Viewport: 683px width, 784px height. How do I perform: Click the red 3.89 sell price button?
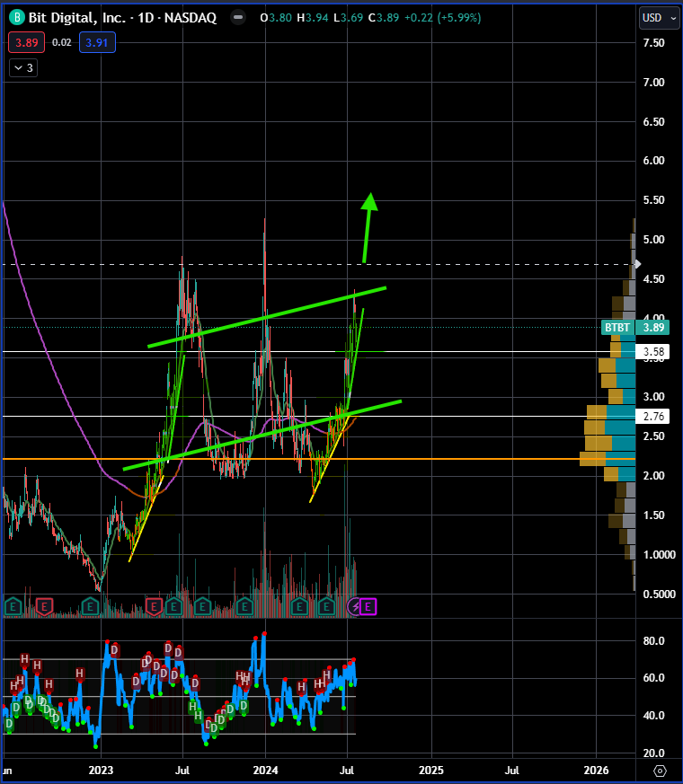pos(27,42)
